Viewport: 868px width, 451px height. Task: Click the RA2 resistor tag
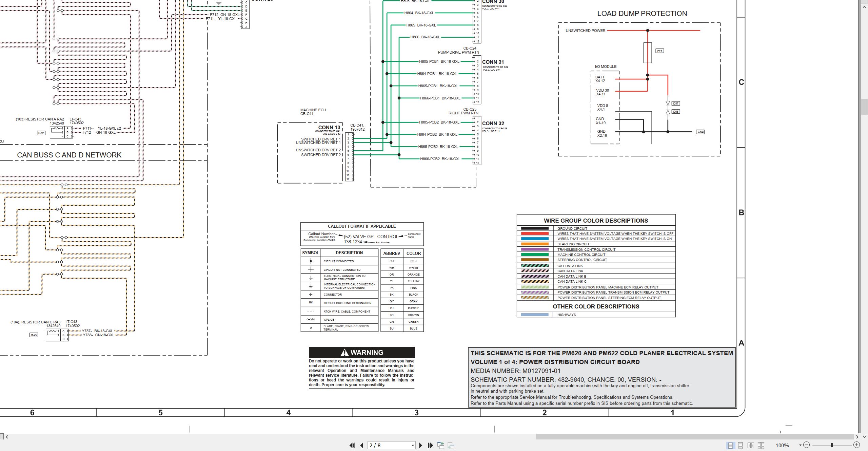[x=41, y=133]
